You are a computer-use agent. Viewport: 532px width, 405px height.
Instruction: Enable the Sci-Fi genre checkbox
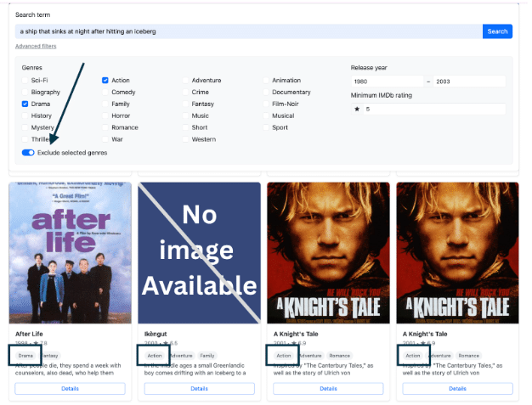[25, 81]
